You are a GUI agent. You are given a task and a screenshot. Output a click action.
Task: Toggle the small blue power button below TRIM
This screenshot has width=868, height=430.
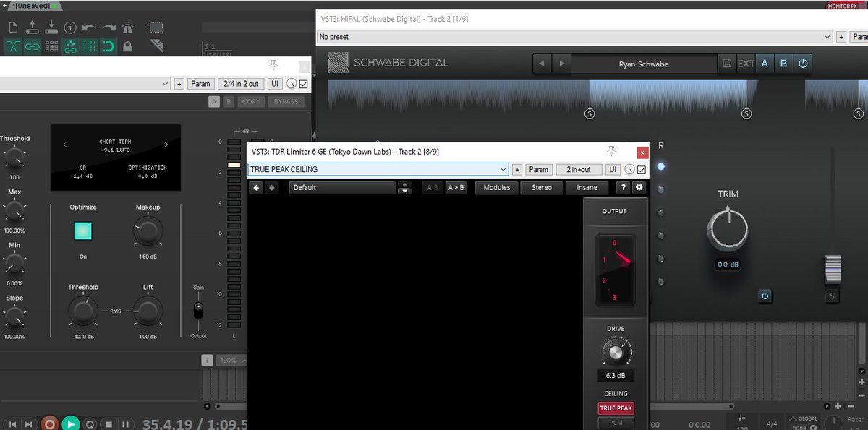[x=765, y=295]
